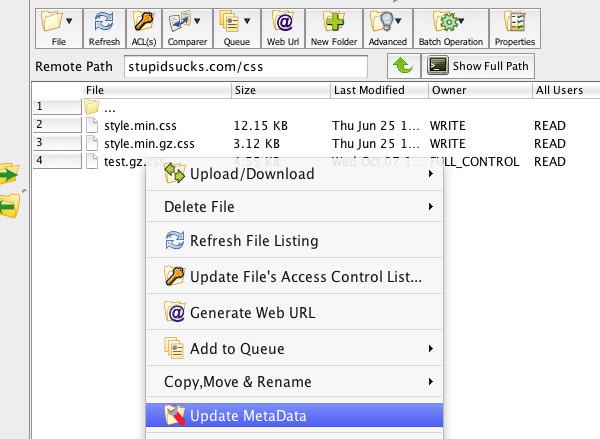Viewport: 600px width, 439px height.
Task: Choose Refresh File Listing menu entry
Action: 295,241
